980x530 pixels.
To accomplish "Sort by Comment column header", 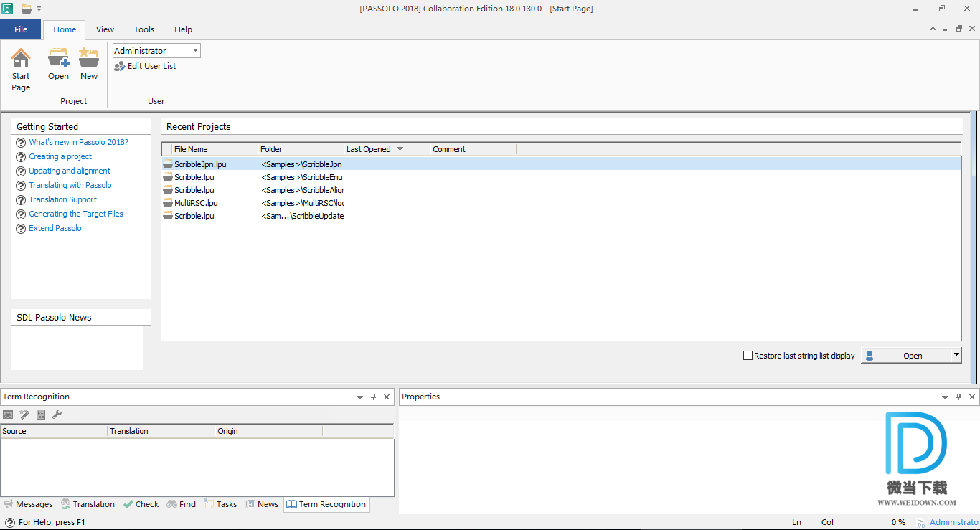I will pyautogui.click(x=473, y=149).
